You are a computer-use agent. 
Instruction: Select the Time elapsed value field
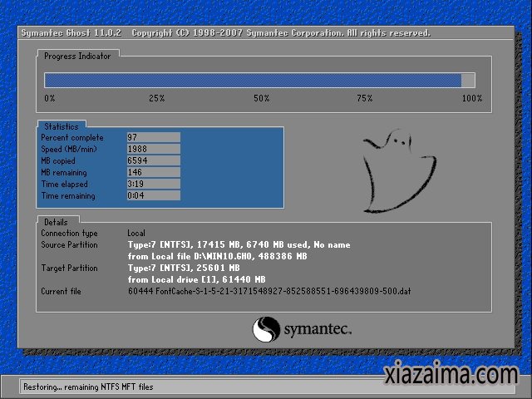point(153,184)
